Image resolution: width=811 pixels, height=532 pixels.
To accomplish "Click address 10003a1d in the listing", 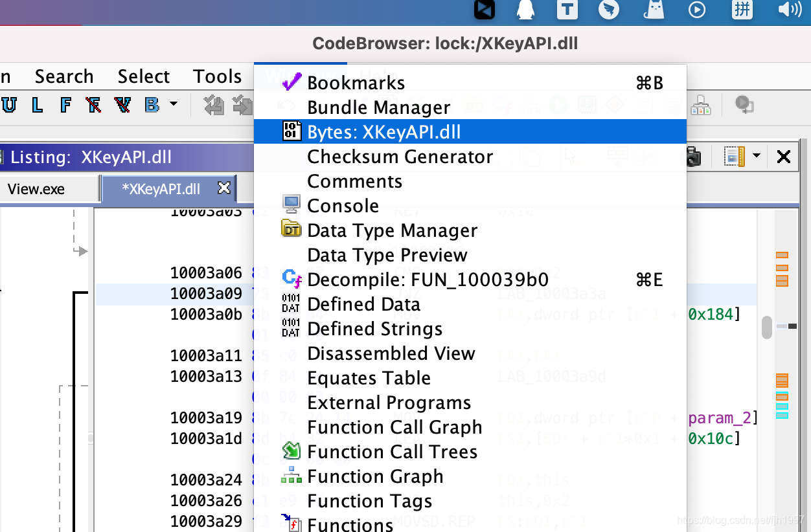I will tap(206, 438).
